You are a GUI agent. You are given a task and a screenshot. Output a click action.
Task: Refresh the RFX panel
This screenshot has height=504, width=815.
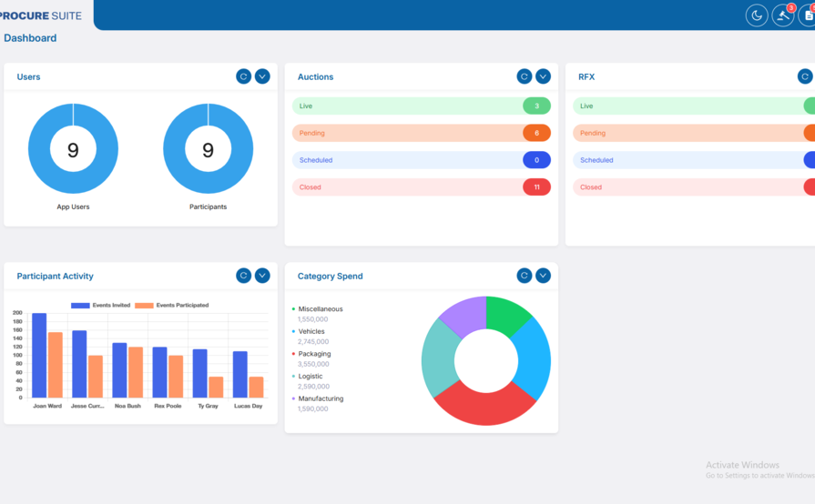click(x=804, y=76)
